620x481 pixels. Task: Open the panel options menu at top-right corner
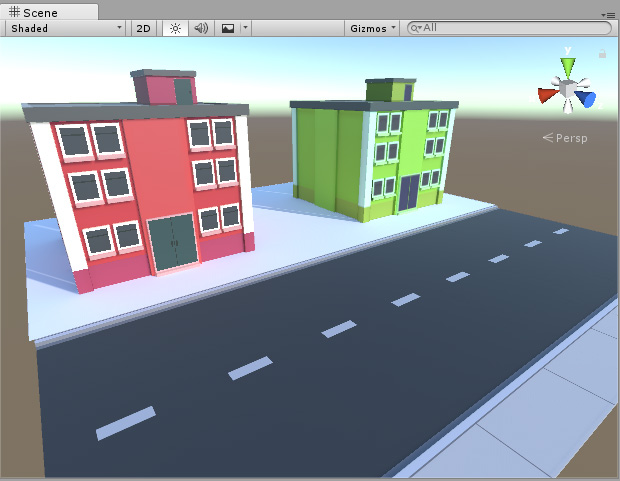(x=609, y=15)
